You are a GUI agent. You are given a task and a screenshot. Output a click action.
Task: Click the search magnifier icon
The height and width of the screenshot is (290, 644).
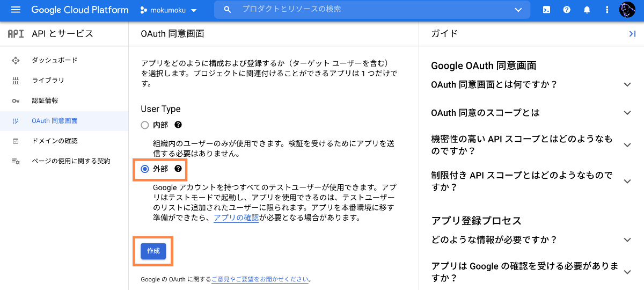[228, 10]
